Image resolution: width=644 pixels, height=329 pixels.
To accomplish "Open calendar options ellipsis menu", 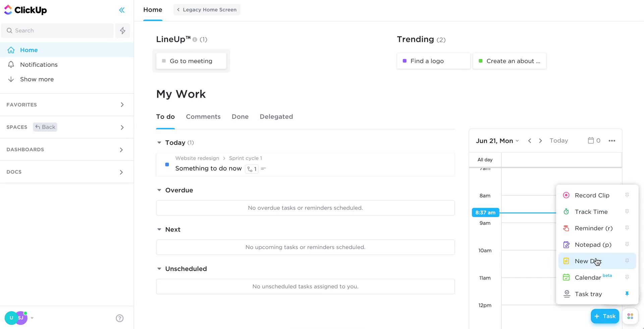I will pyautogui.click(x=612, y=141).
